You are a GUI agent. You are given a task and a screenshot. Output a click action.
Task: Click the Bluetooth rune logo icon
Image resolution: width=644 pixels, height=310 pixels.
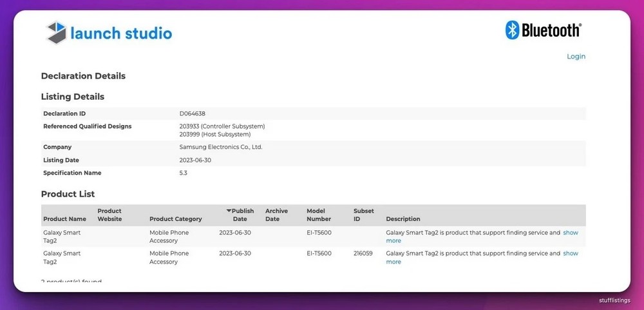pyautogui.click(x=512, y=30)
